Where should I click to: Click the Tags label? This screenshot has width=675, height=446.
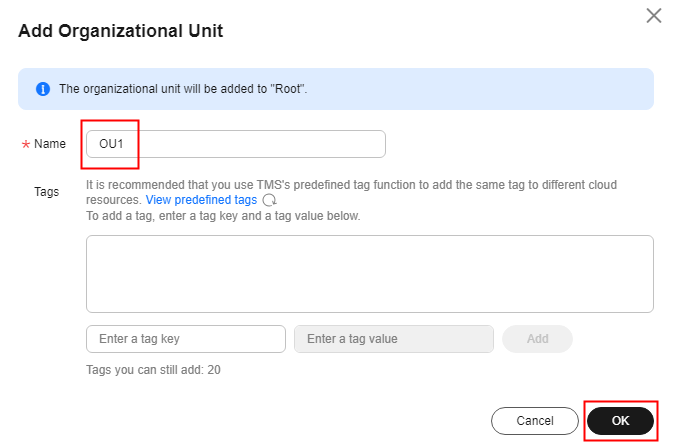pos(46,192)
